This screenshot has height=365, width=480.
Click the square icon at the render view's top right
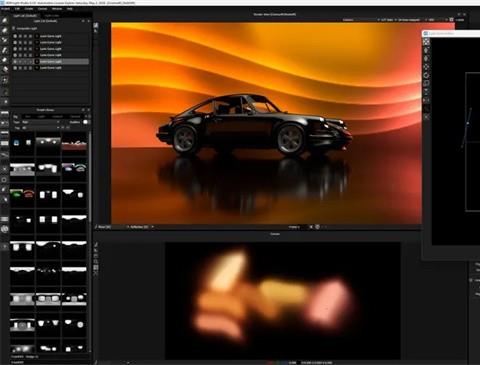click(x=452, y=20)
